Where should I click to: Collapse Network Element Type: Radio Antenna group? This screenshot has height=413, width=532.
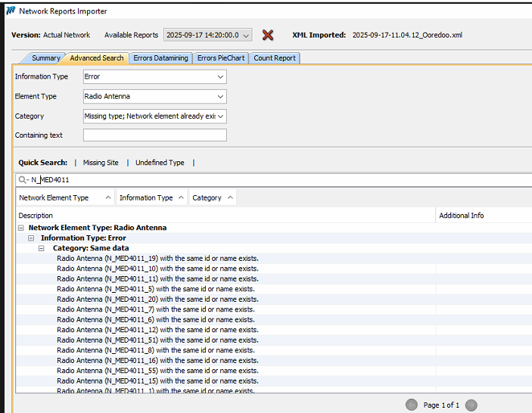(20, 228)
